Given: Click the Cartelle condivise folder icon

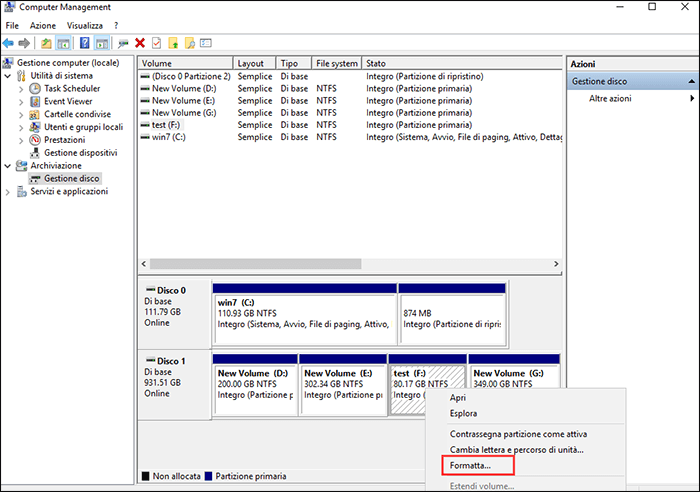Looking at the screenshot, I should (x=34, y=114).
